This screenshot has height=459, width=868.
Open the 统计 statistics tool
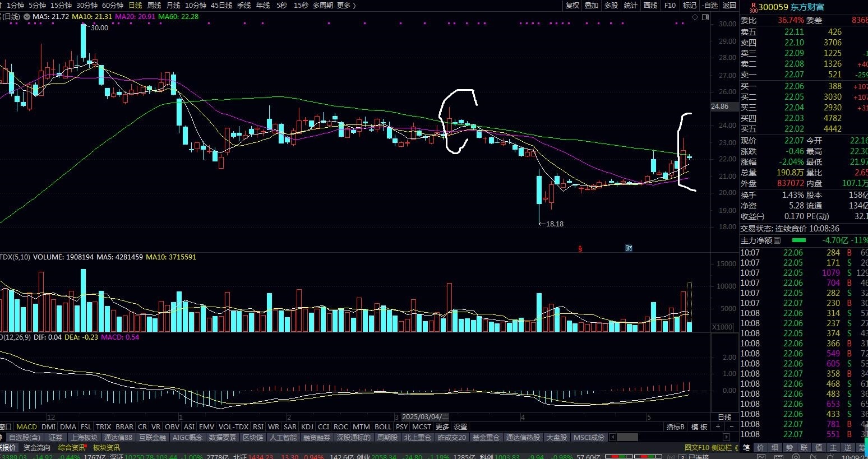point(631,5)
